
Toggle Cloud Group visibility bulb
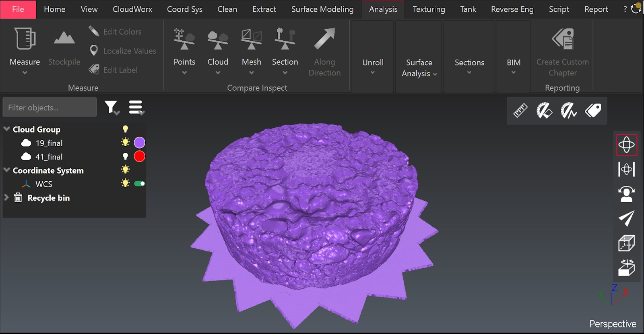point(125,129)
